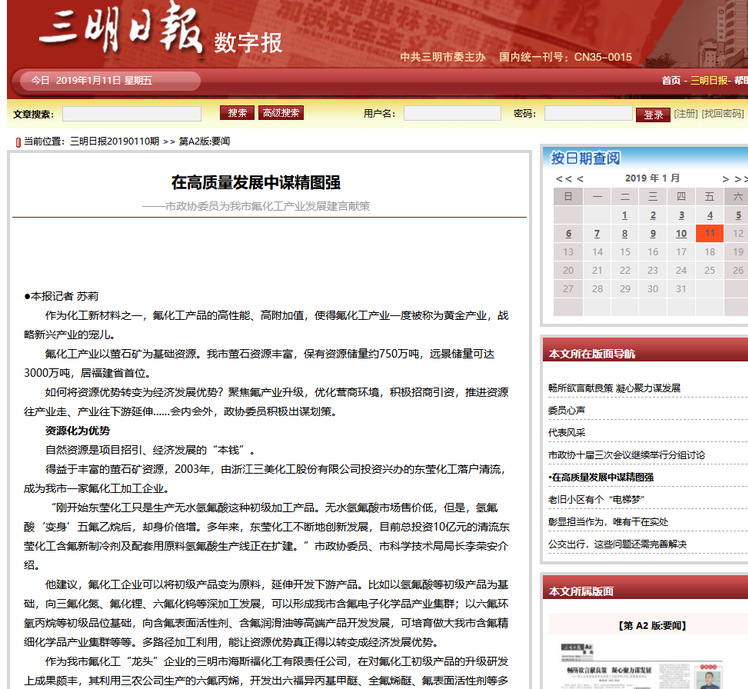Open article 代表风采
The width and height of the screenshot is (748, 689).
567,433
